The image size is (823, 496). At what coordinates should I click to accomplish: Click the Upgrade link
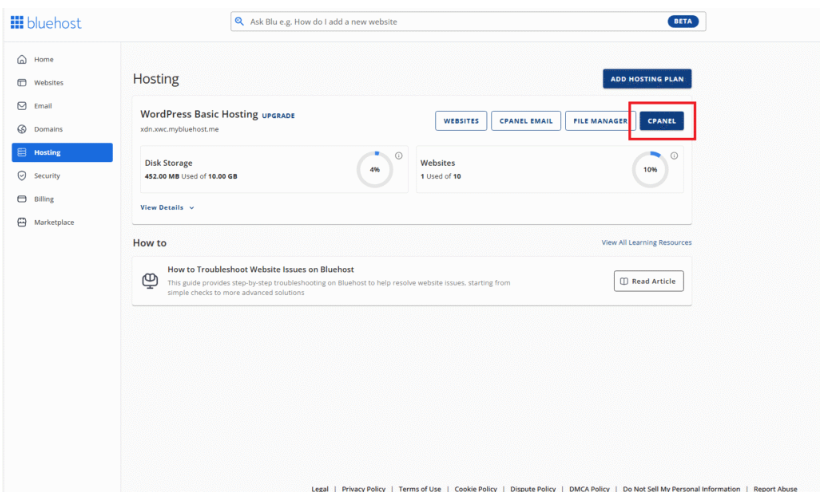pyautogui.click(x=278, y=115)
